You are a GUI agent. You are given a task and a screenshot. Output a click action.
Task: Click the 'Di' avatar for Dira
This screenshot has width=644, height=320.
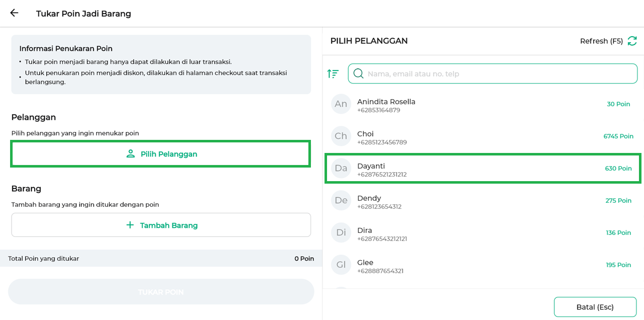point(341,233)
